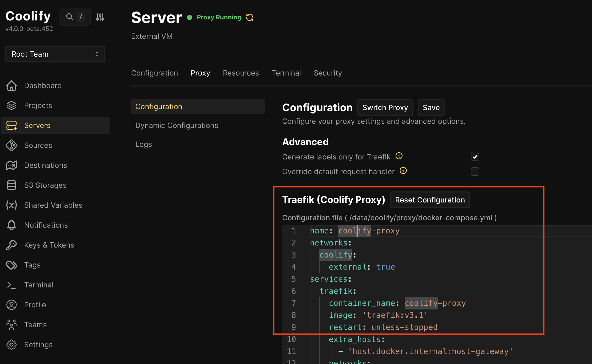Open Shared Variables via the (x) icon
Image resolution: width=592 pixels, height=364 pixels.
12,205
